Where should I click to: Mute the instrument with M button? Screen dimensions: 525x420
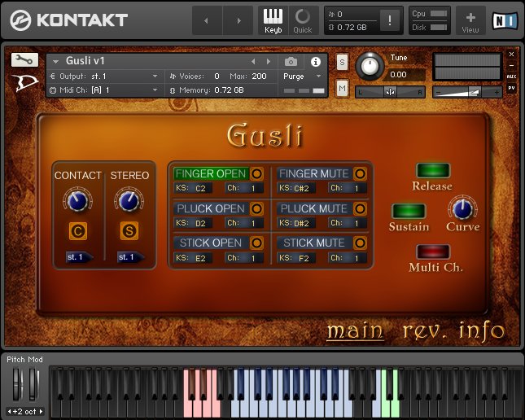pyautogui.click(x=342, y=89)
